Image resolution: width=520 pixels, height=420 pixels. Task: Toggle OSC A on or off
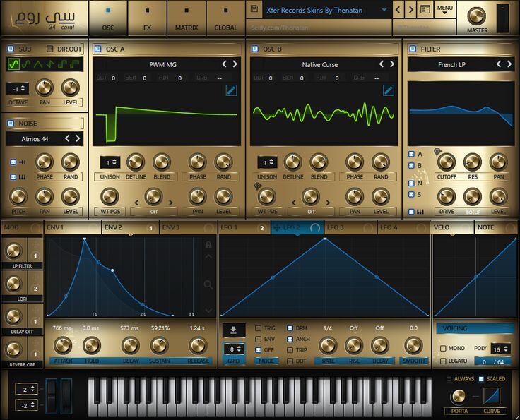[x=97, y=49]
